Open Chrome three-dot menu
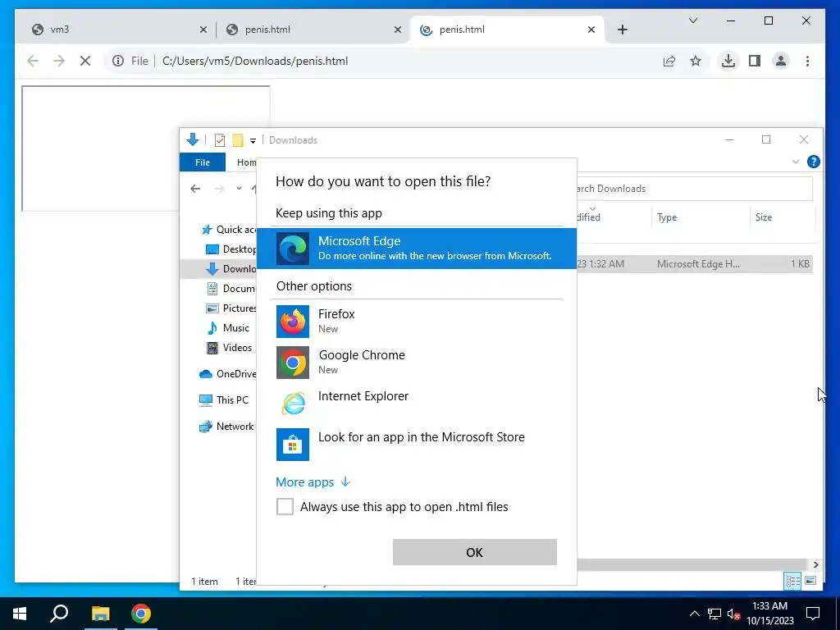The width and height of the screenshot is (840, 630). pyautogui.click(x=807, y=61)
